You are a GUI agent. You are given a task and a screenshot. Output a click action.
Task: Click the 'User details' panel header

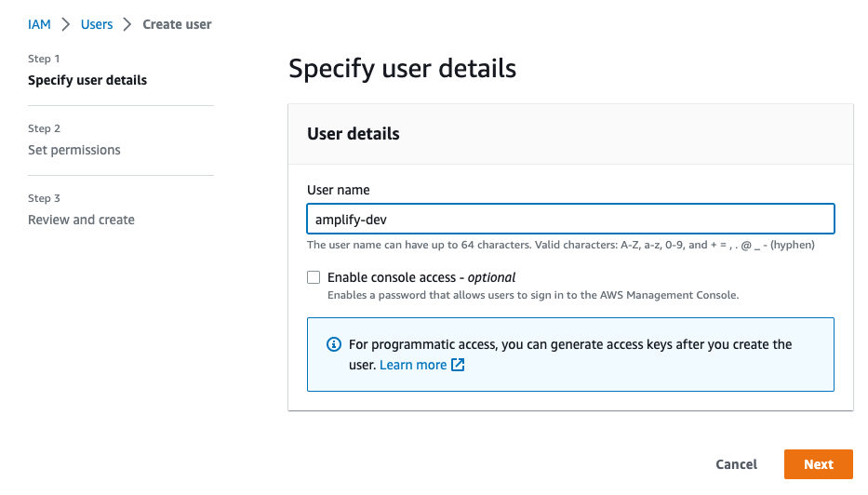click(x=354, y=134)
